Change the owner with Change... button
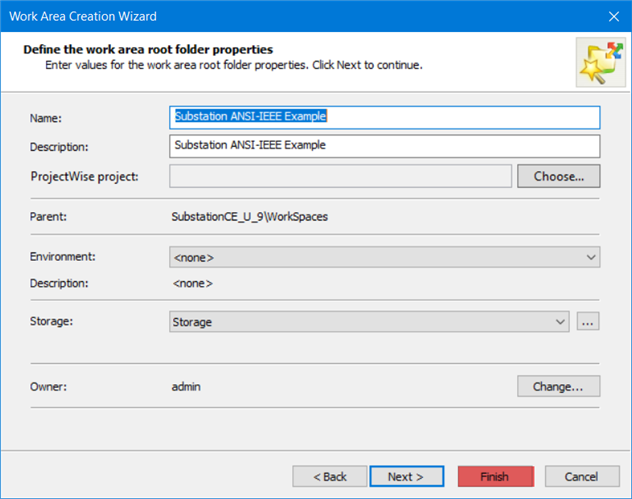 tap(559, 386)
